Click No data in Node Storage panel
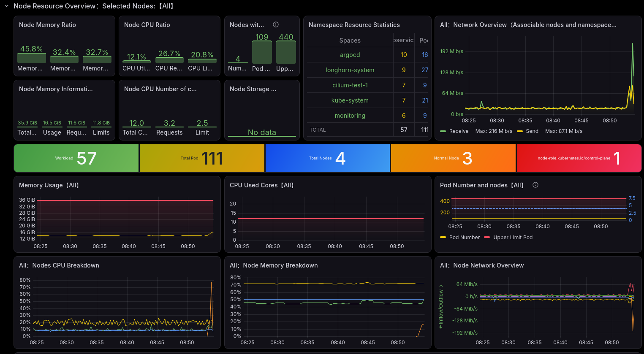 coord(262,132)
